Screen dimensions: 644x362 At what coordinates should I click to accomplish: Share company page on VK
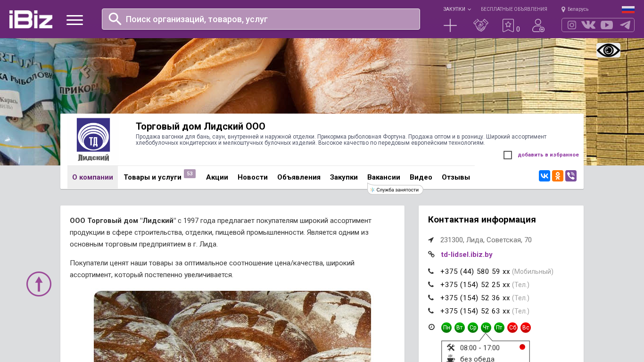(x=545, y=176)
